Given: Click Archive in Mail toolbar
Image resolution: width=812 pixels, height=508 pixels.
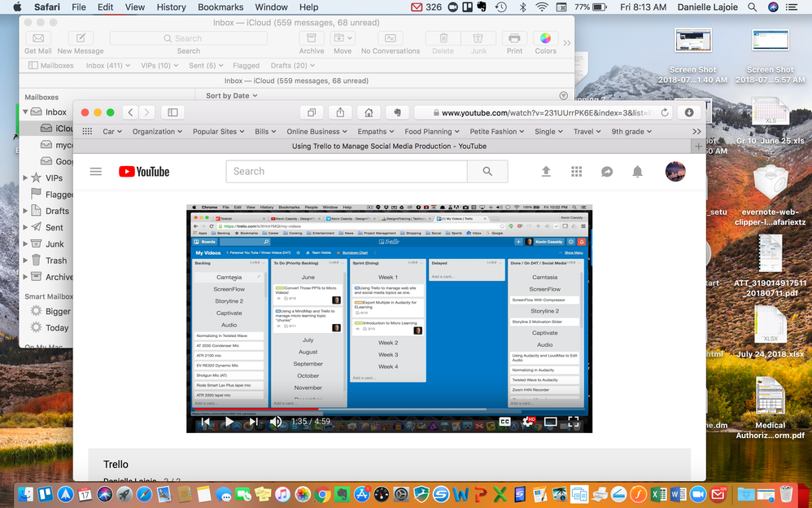Looking at the screenshot, I should pos(312,43).
